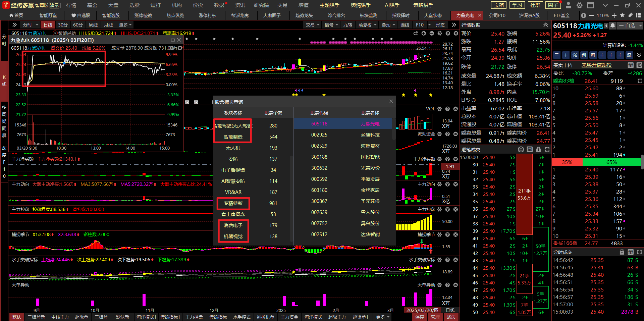Viewport: 644px width, 321px height.
Task: Click the star icon beside zoom controls
Action: pyautogui.click(x=622, y=15)
